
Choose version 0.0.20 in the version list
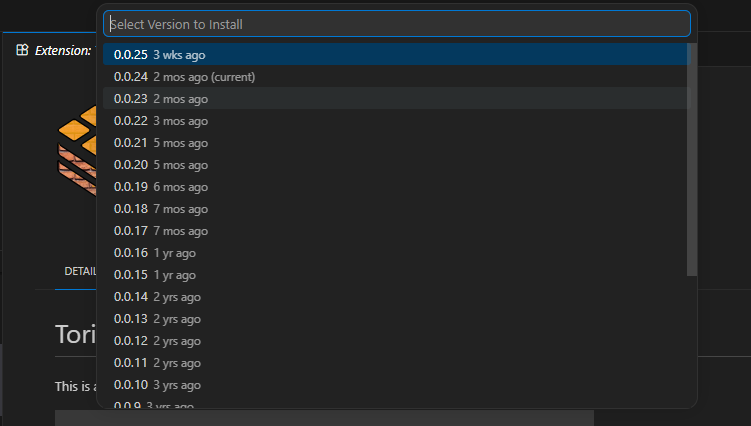(160, 165)
